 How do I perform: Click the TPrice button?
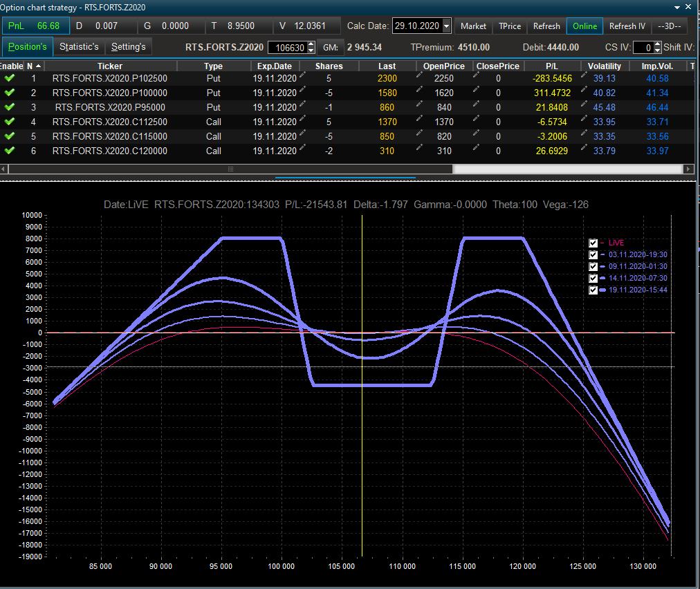click(510, 26)
